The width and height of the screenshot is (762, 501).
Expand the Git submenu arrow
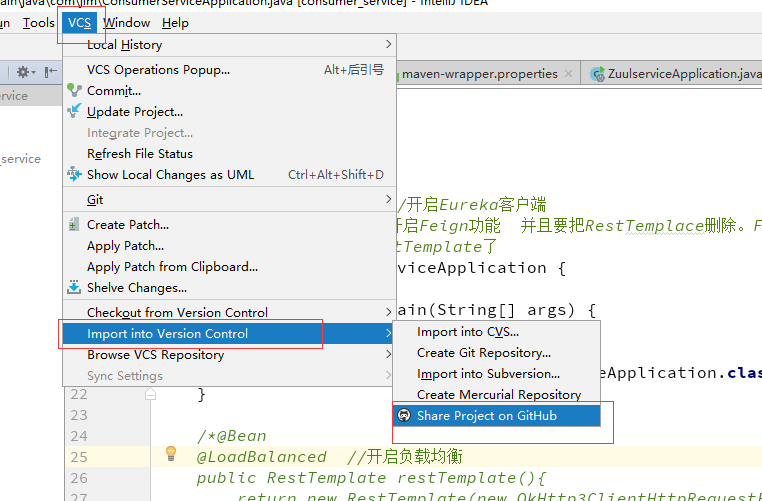[x=388, y=199]
